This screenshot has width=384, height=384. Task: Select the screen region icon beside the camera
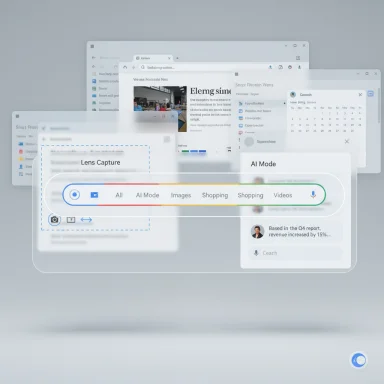[71, 220]
